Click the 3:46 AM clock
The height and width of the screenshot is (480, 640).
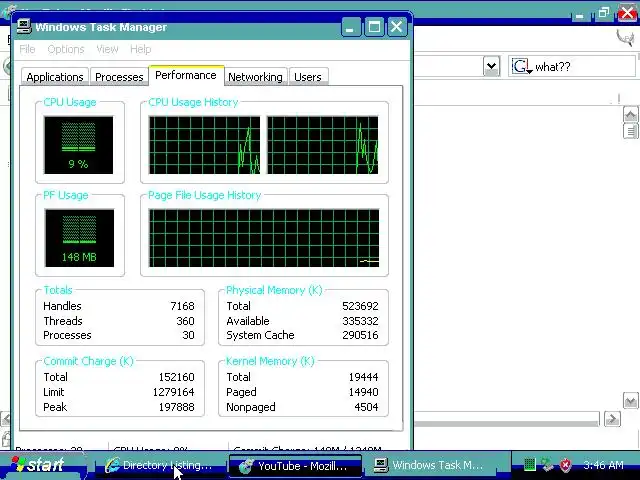click(603, 465)
